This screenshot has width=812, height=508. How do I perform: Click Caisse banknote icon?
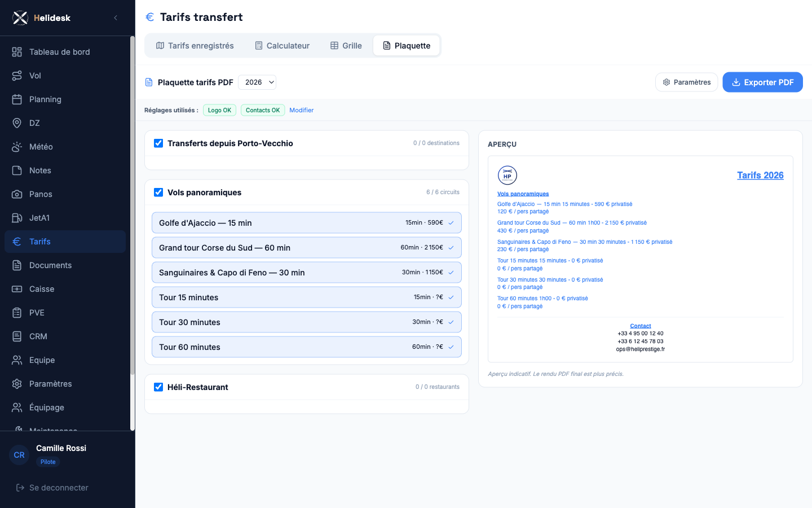[17, 289]
